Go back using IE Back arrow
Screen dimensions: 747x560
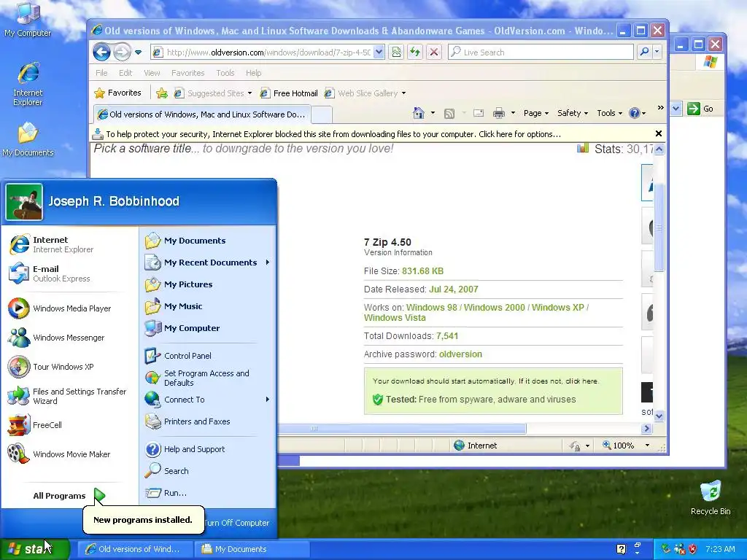click(101, 52)
